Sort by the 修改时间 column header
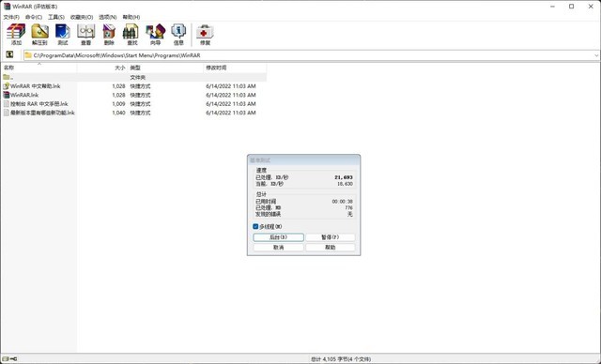This screenshot has width=601, height=364. pyautogui.click(x=235, y=68)
